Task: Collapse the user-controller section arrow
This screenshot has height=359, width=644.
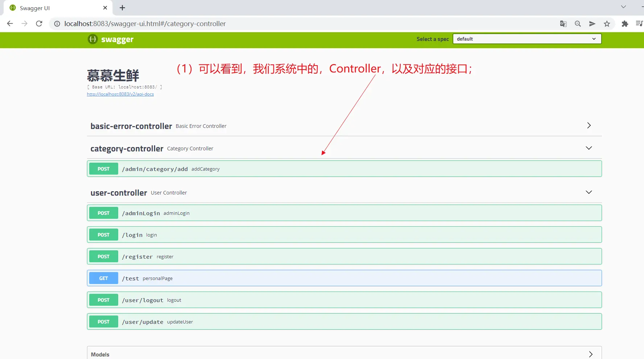Action: (589, 192)
